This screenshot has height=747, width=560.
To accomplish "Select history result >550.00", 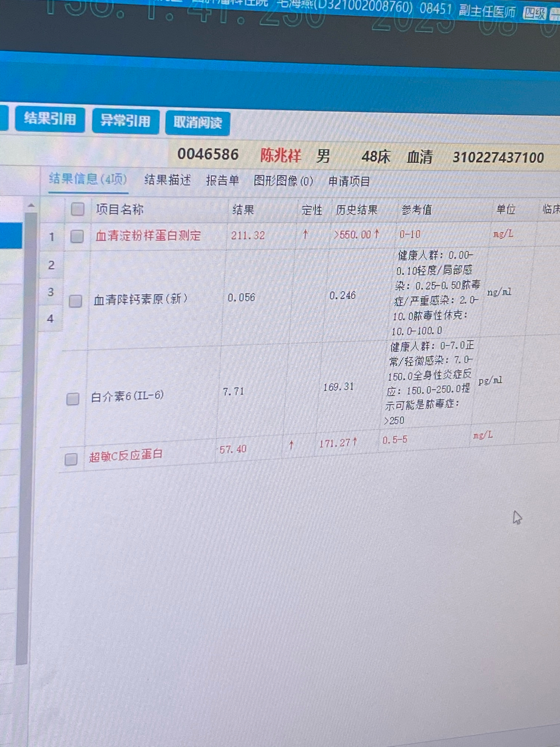I will pos(352,235).
